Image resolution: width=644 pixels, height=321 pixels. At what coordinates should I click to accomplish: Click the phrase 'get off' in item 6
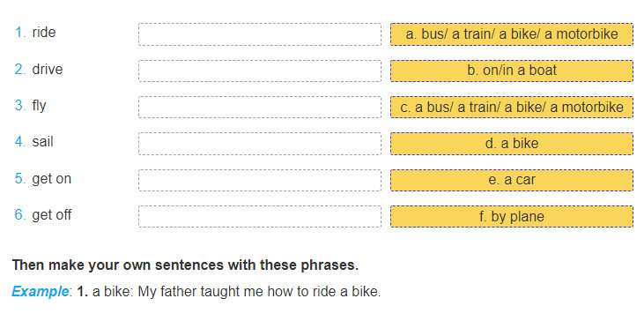point(52,215)
